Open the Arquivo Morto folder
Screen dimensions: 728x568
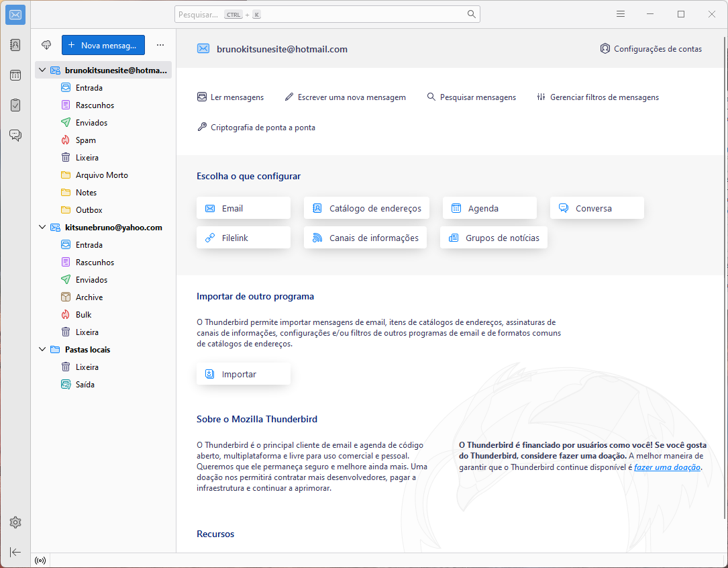pos(103,175)
